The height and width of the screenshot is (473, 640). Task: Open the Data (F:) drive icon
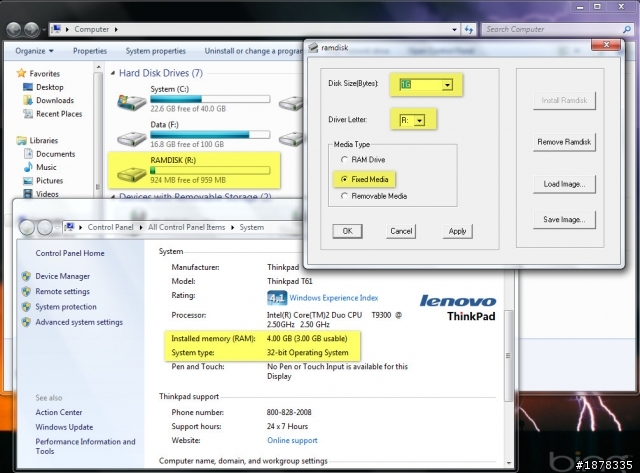131,139
